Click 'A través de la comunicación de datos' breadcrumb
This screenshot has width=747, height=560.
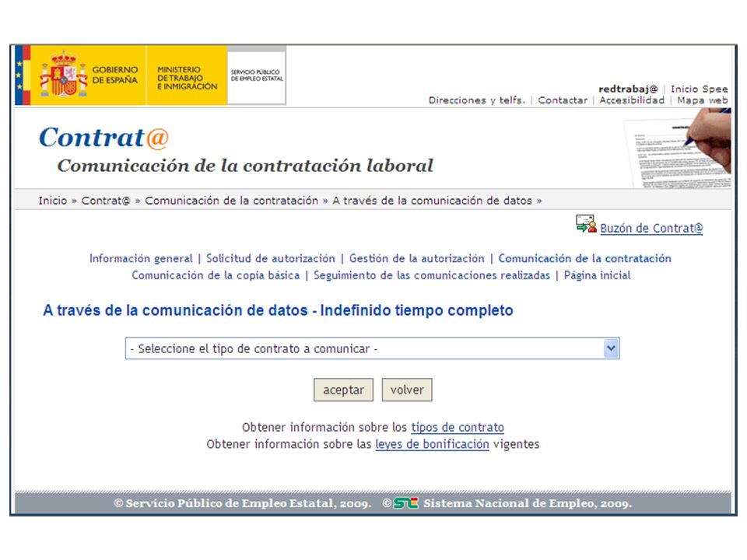(x=432, y=201)
